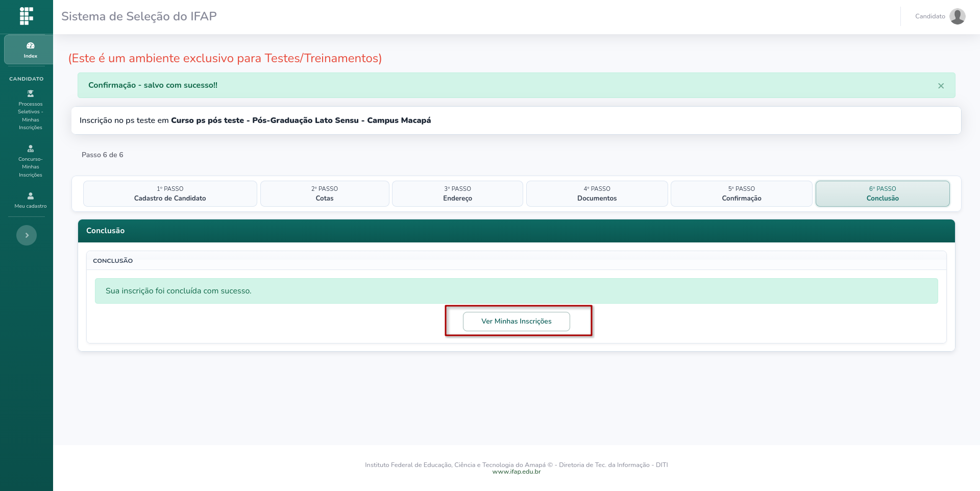980x491 pixels.
Task: Click 'Sua inscrição foi concluída com sucesso.' message
Action: [179, 291]
